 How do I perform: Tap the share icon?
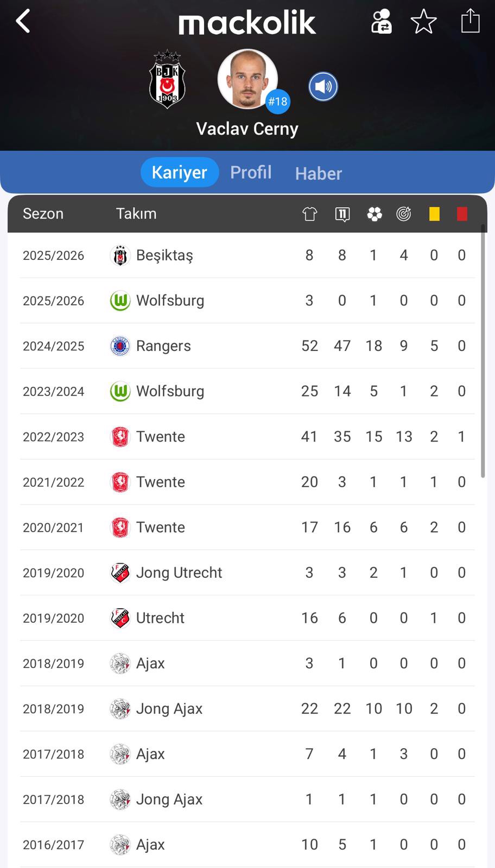470,22
